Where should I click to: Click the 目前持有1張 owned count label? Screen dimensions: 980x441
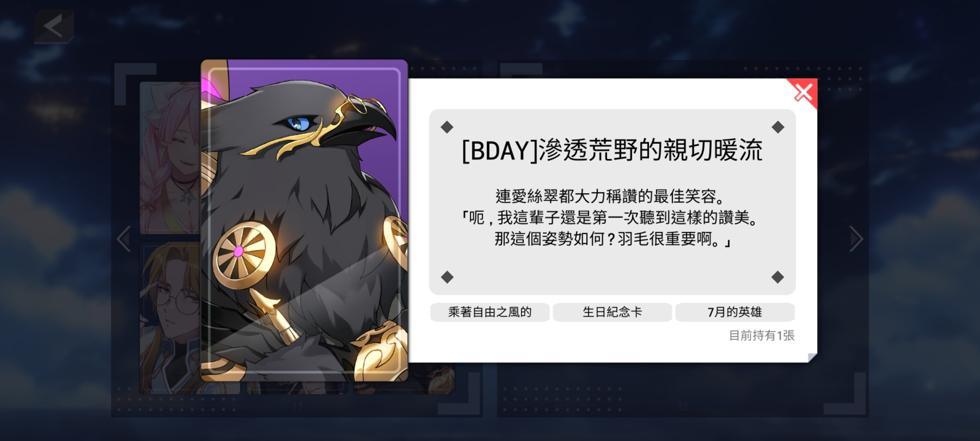click(x=762, y=336)
